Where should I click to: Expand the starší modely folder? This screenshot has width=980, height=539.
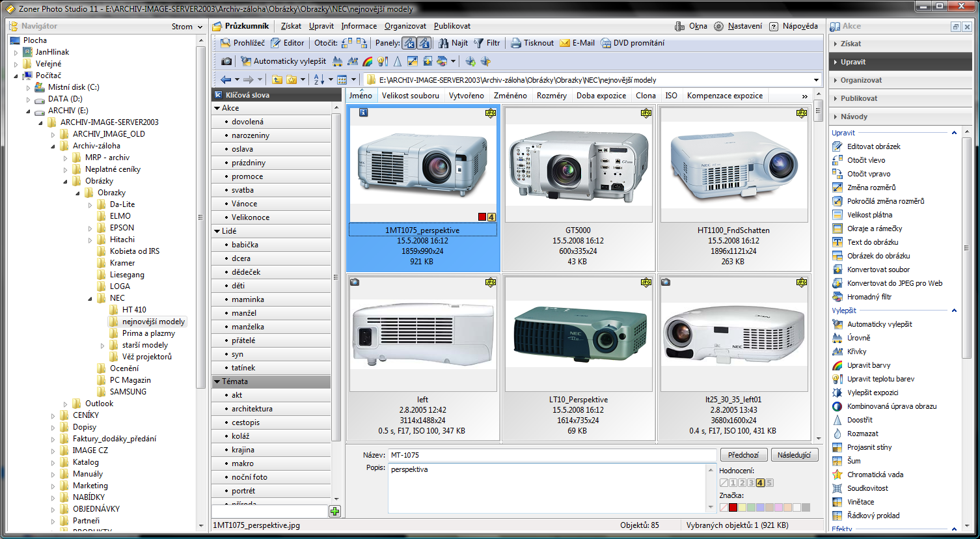coord(103,346)
